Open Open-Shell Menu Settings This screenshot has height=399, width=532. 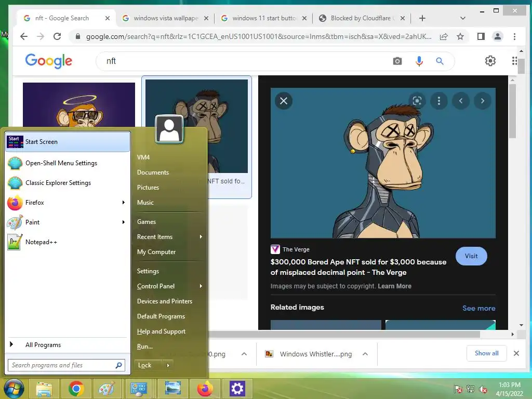pos(68,163)
